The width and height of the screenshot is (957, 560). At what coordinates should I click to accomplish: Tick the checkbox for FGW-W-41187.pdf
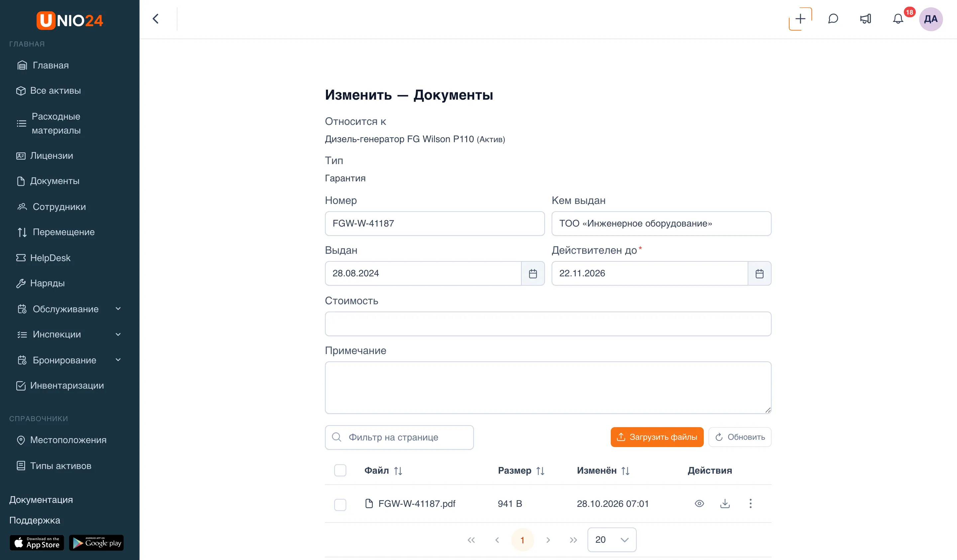pyautogui.click(x=340, y=505)
